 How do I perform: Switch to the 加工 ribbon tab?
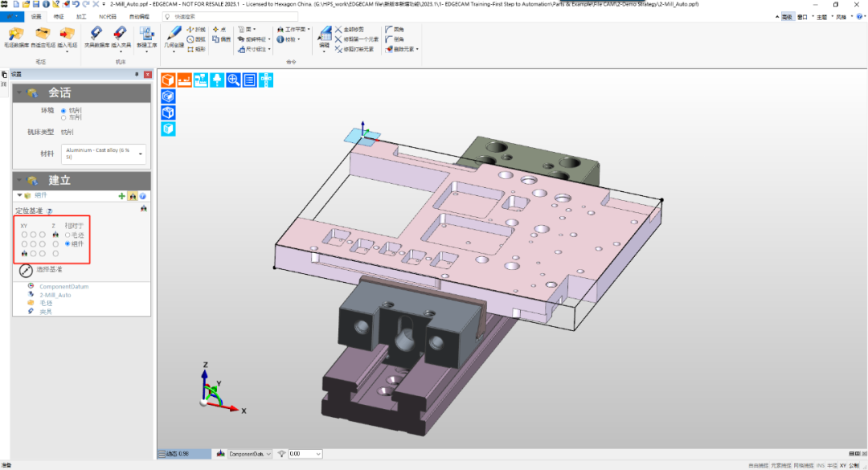(x=81, y=17)
